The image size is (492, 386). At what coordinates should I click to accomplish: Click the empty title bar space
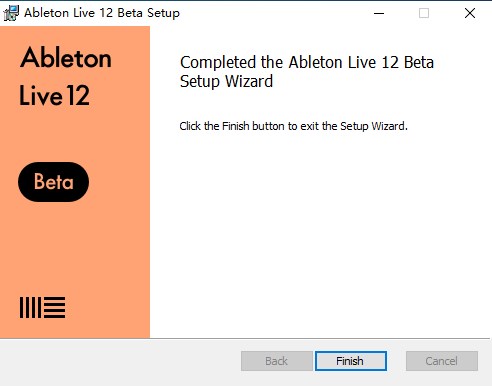coord(273,13)
